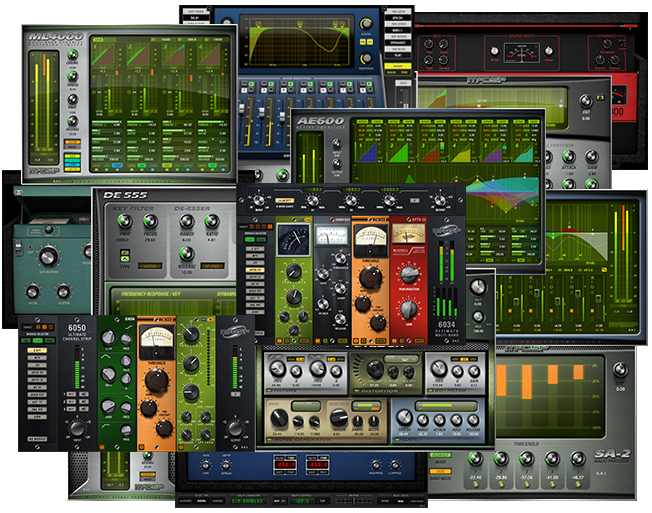
Task: Click the Out knob on SA-2
Action: (620, 370)
